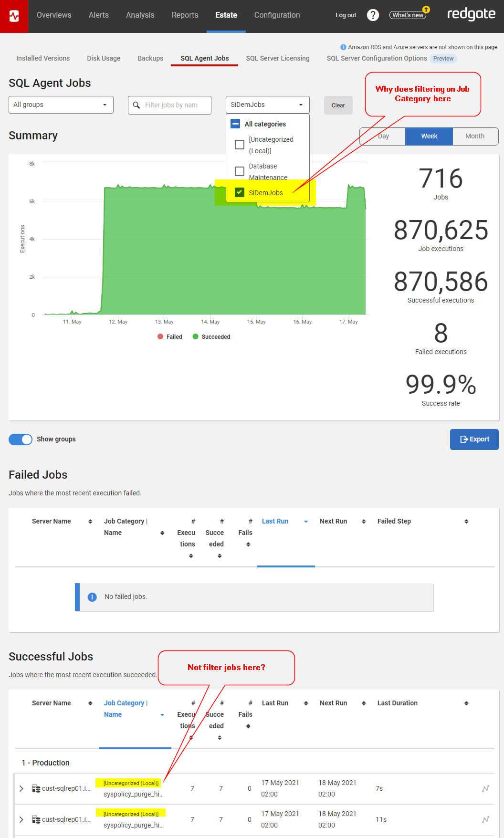Open the SiDemJobs category dropdown
Image resolution: width=504 pixels, height=838 pixels.
point(267,105)
